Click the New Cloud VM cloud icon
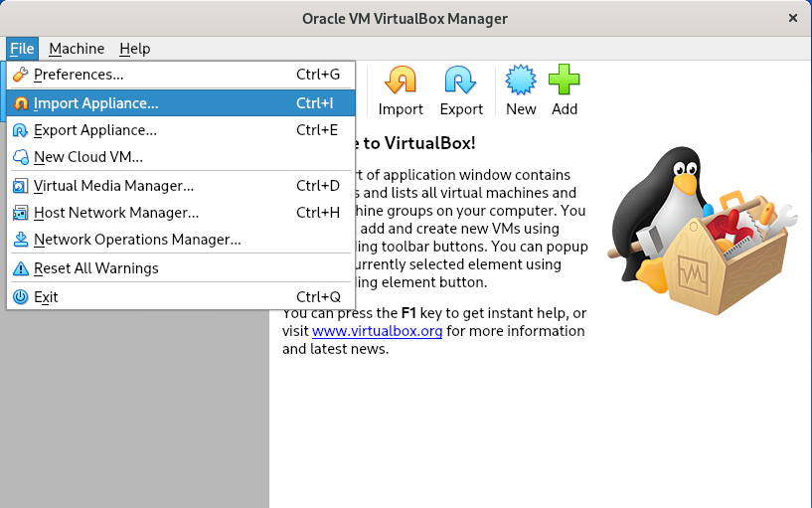Image resolution: width=812 pixels, height=508 pixels. 20,157
